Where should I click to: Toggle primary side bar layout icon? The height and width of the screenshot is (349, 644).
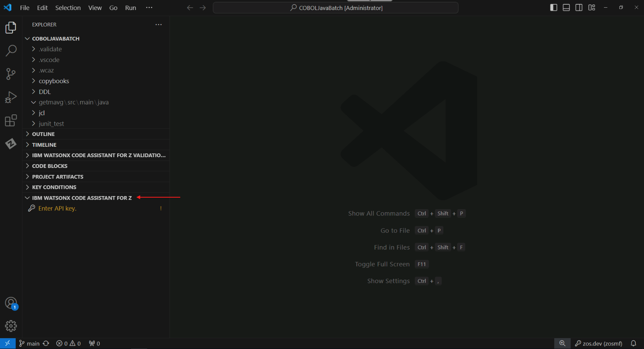[x=553, y=8]
